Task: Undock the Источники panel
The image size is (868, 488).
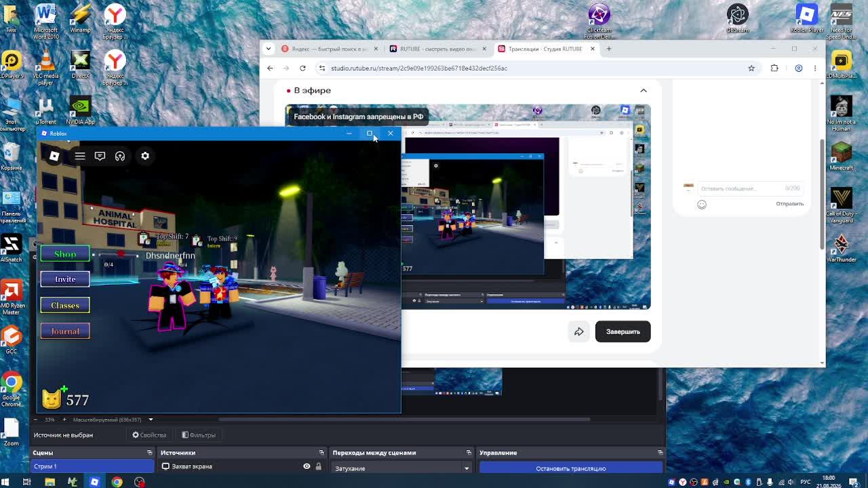Action: (x=321, y=453)
